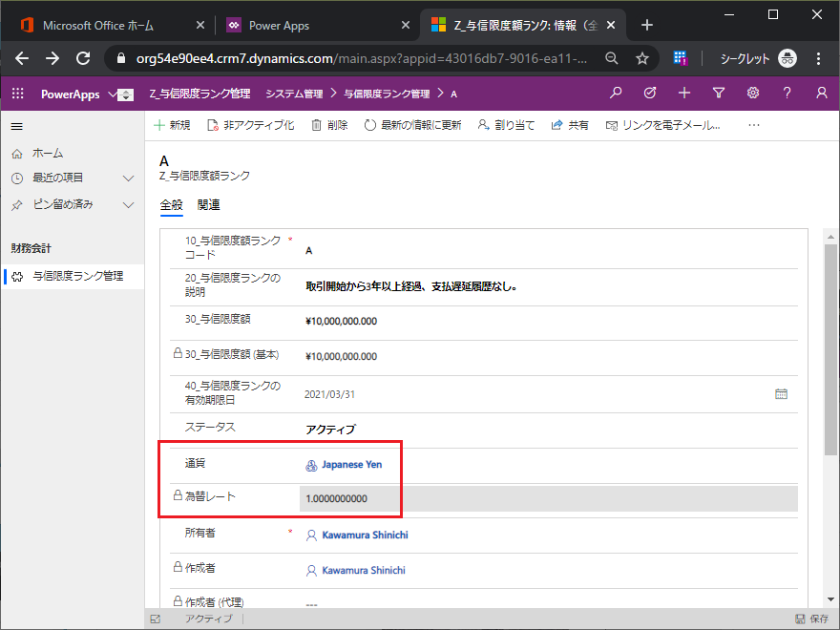Expand 最近の項目 chevron
This screenshot has height=630, width=840.
pos(128,178)
